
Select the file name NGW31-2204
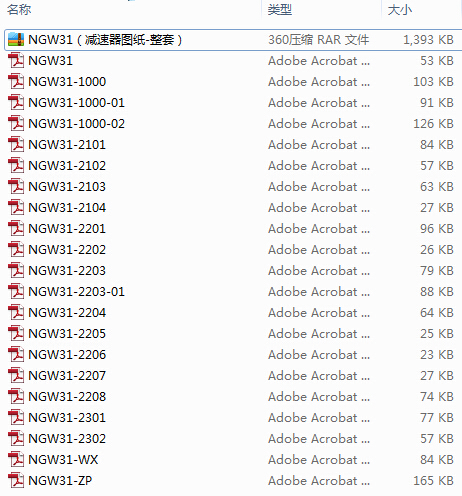pyautogui.click(x=67, y=312)
